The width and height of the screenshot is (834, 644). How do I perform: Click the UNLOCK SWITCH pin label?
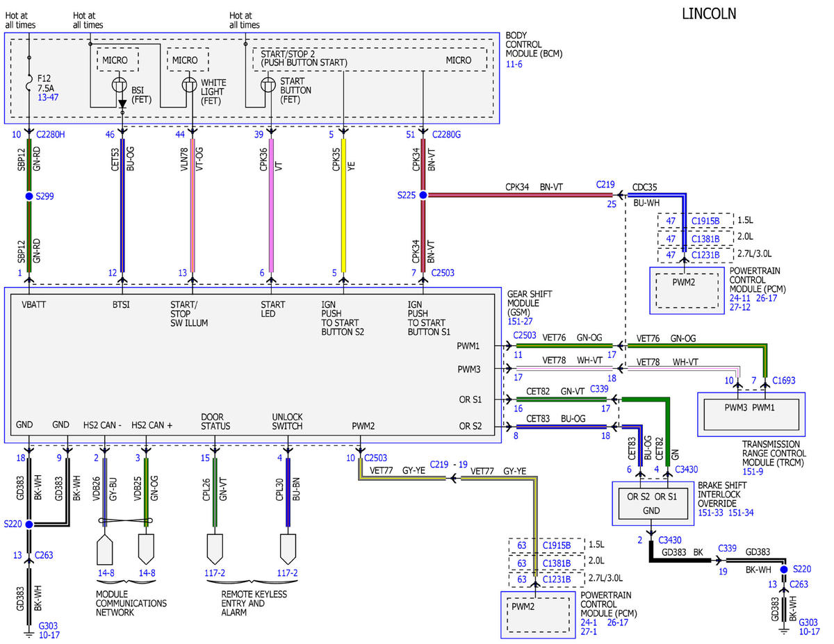(x=288, y=421)
